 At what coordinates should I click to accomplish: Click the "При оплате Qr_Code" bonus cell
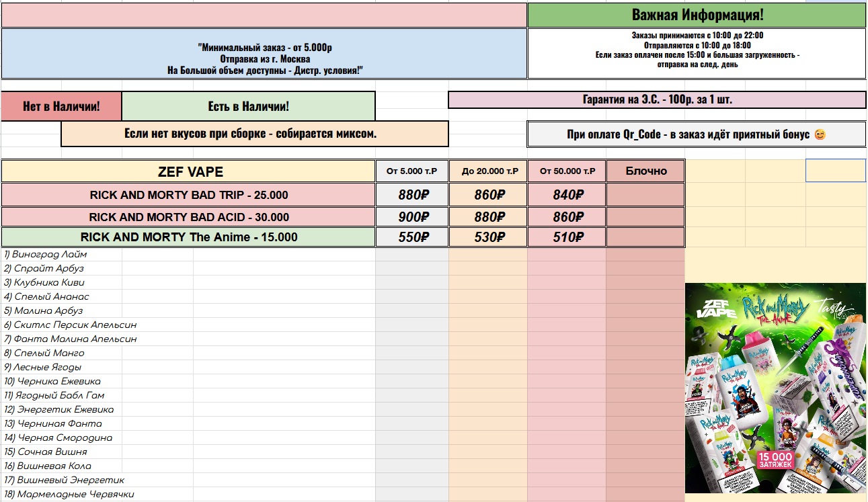pos(697,134)
